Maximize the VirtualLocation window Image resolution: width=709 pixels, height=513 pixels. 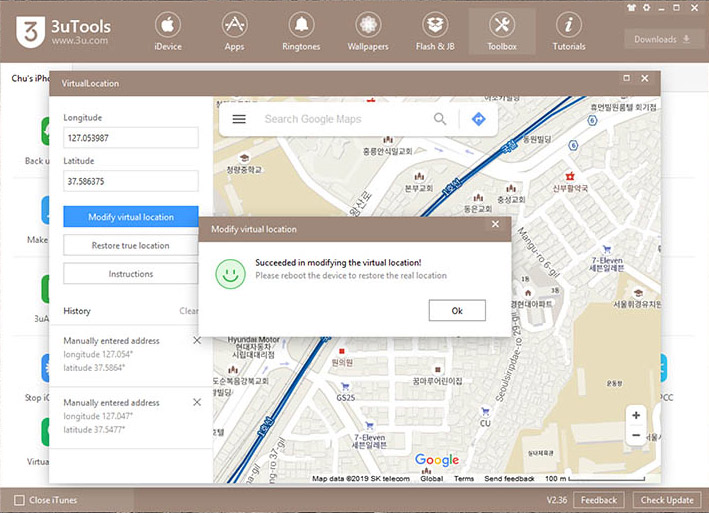tap(626, 78)
